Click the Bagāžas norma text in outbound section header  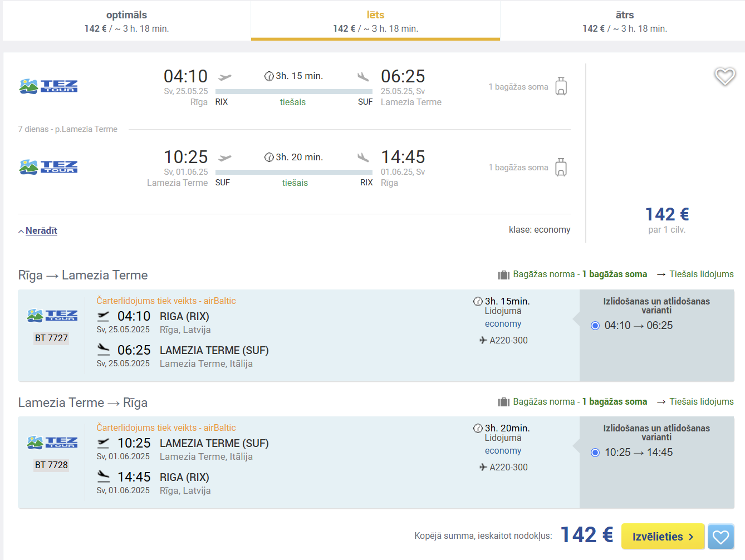[580, 274]
